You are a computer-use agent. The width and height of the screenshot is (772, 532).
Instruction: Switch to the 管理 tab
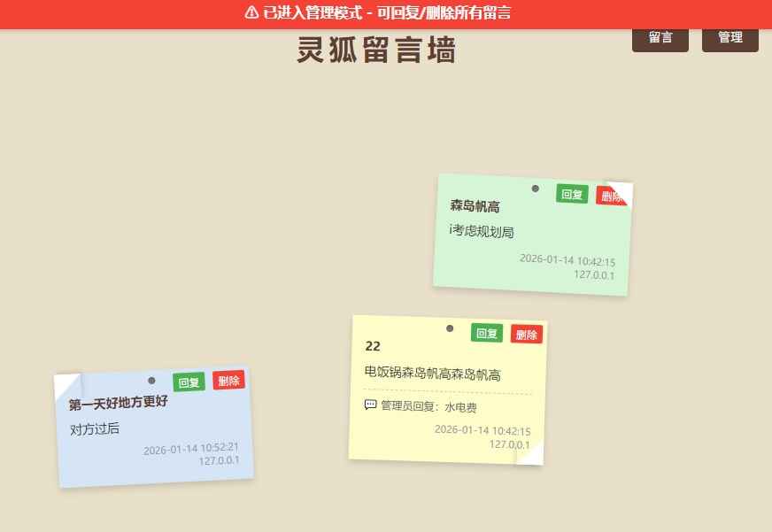pyautogui.click(x=730, y=37)
